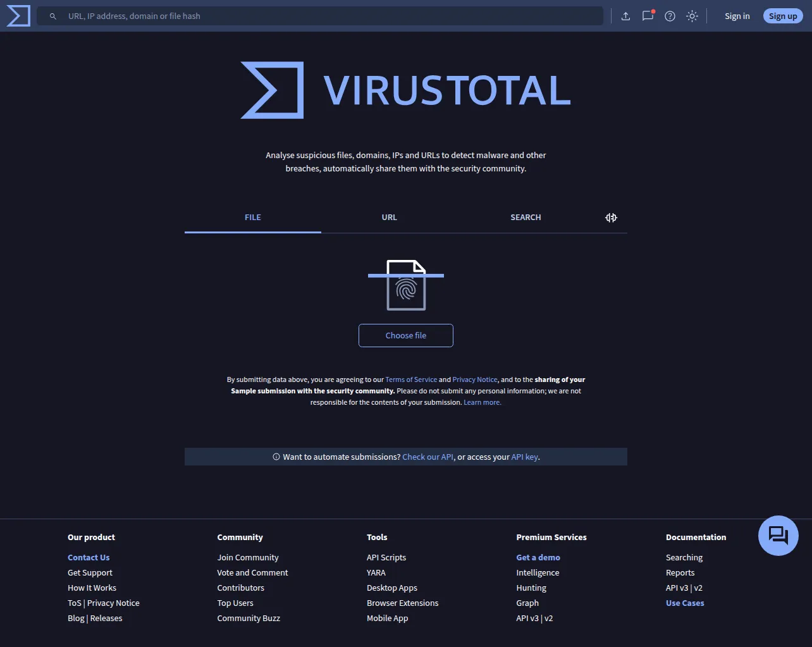The image size is (812, 647).
Task: Open Use Cases documentation link
Action: pos(685,603)
